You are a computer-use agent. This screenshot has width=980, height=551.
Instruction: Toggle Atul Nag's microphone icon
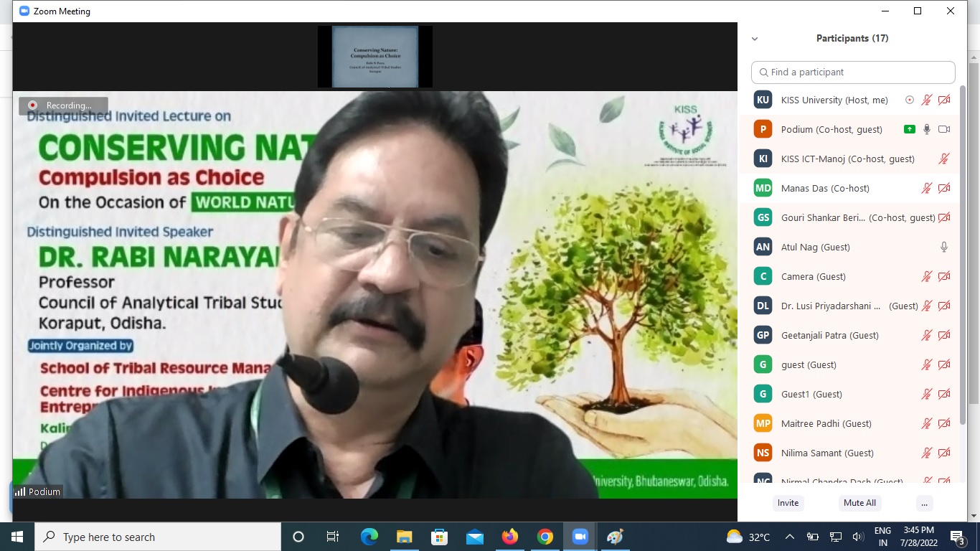coord(944,247)
